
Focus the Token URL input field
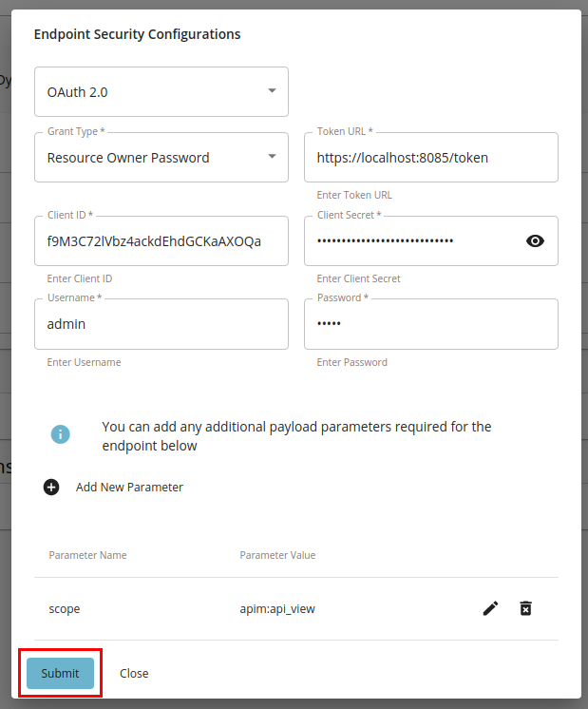(430, 158)
